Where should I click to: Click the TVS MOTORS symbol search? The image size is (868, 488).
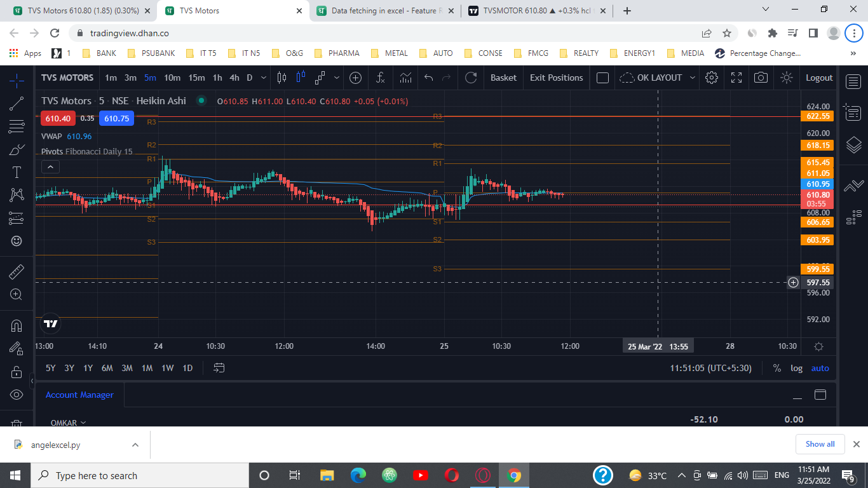(x=67, y=78)
